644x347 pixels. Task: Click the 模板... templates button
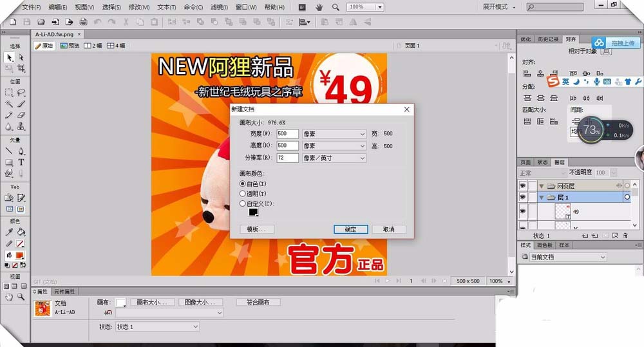click(257, 229)
